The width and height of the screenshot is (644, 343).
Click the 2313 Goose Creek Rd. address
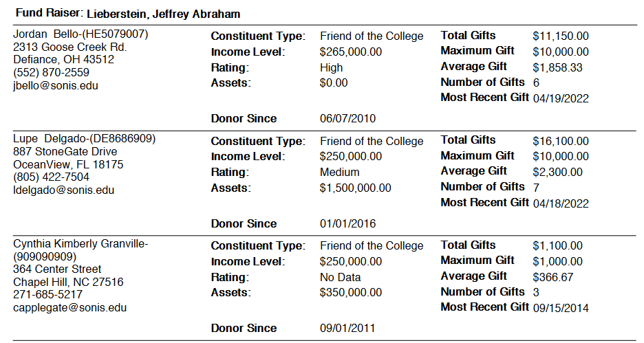click(70, 47)
